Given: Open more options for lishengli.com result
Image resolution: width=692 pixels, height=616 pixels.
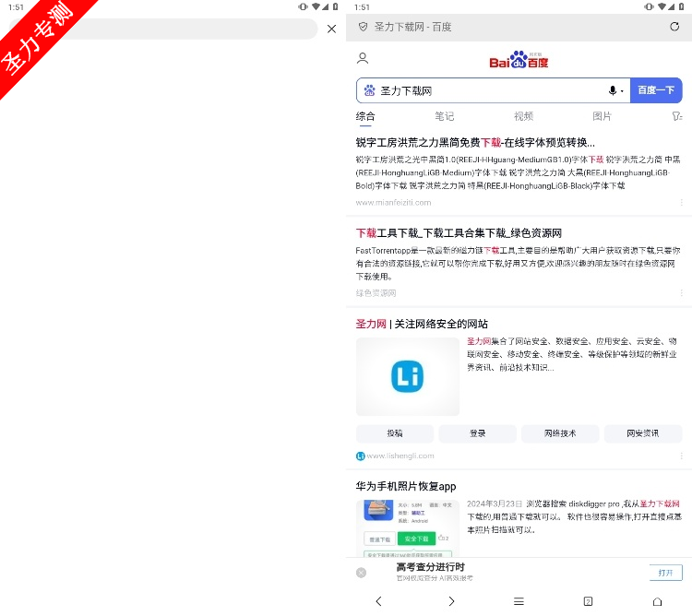Looking at the screenshot, I should pyautogui.click(x=682, y=456).
